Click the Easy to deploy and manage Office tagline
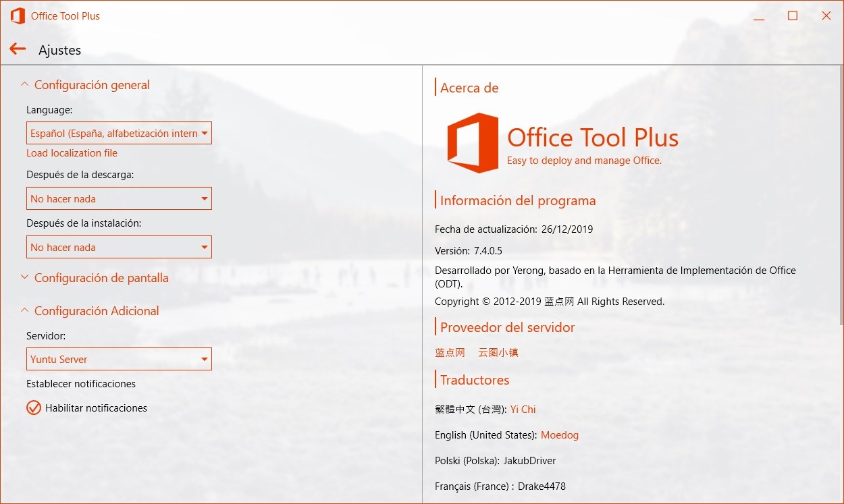This screenshot has width=844, height=504. [585, 161]
